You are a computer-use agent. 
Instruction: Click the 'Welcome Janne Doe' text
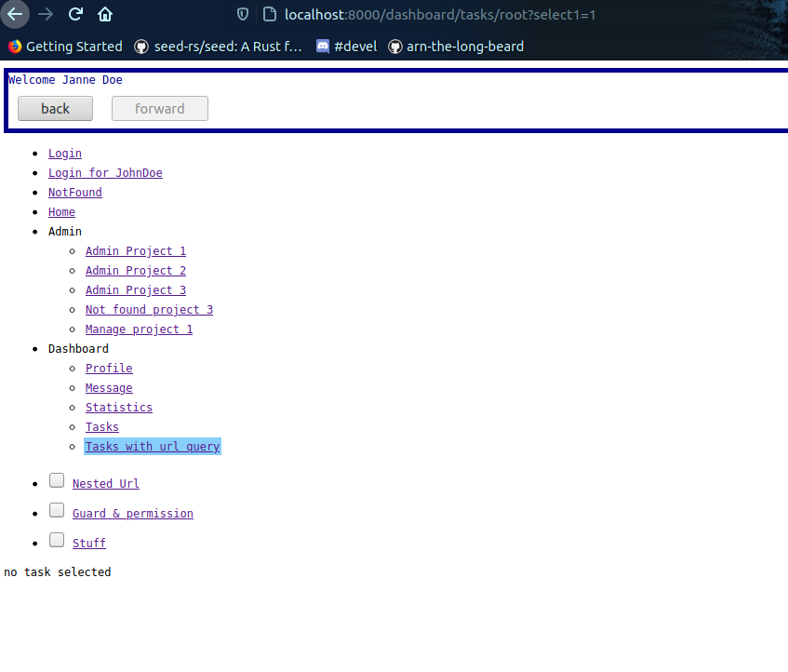(x=65, y=80)
